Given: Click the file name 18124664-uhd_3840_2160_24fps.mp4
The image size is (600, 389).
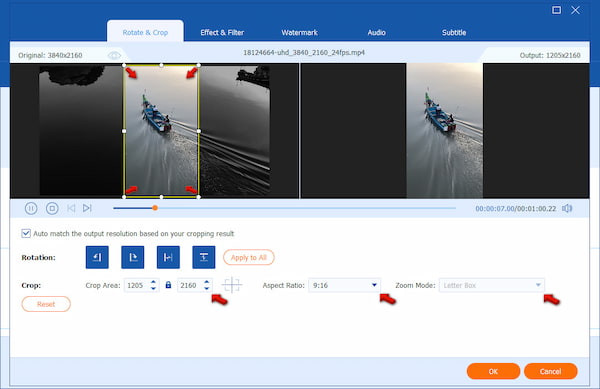Looking at the screenshot, I should 304,52.
